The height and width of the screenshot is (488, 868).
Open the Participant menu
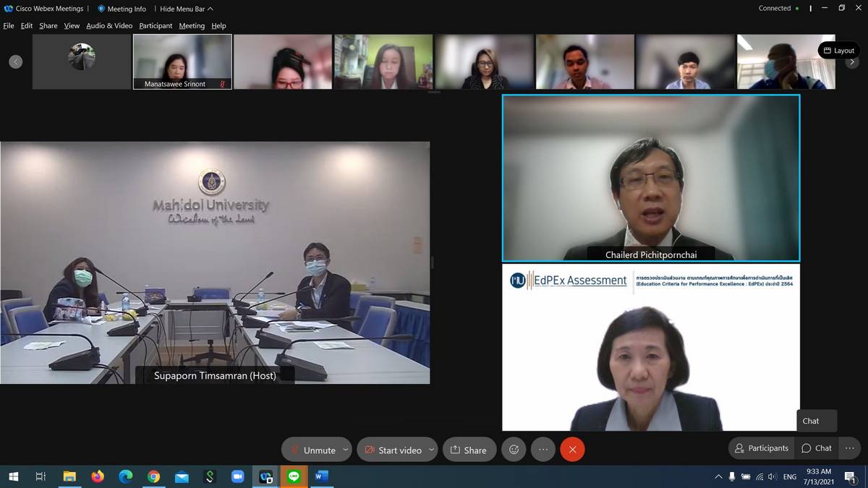(156, 26)
